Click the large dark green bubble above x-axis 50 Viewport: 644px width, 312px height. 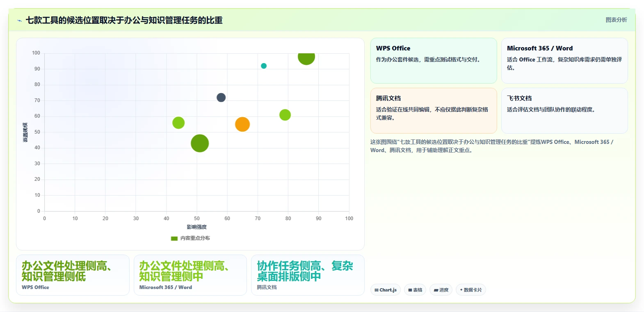click(200, 143)
